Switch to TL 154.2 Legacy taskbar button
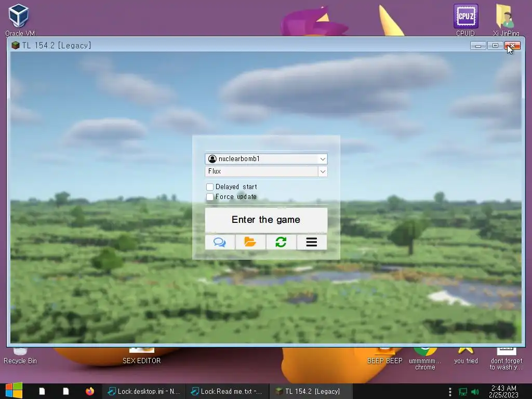532x399 pixels. pyautogui.click(x=311, y=391)
